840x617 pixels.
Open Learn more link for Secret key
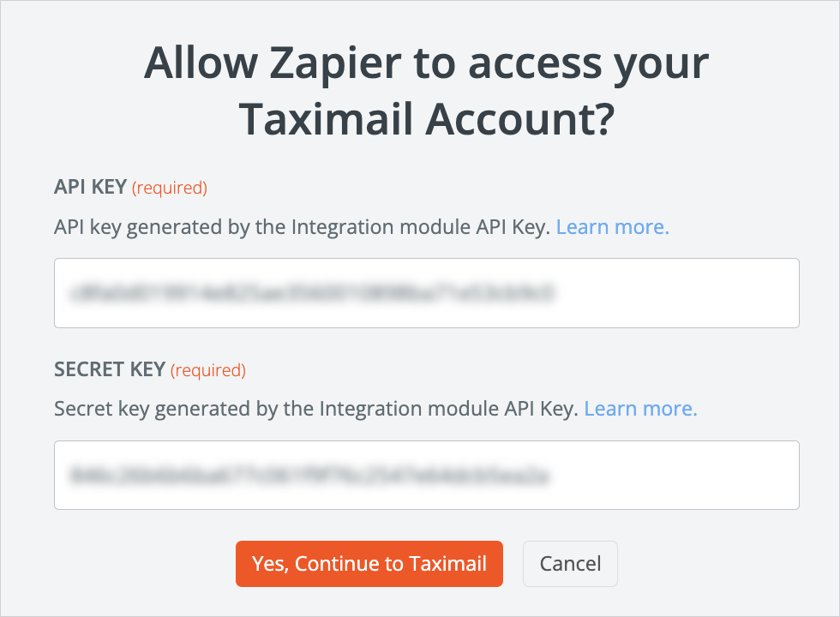(640, 409)
